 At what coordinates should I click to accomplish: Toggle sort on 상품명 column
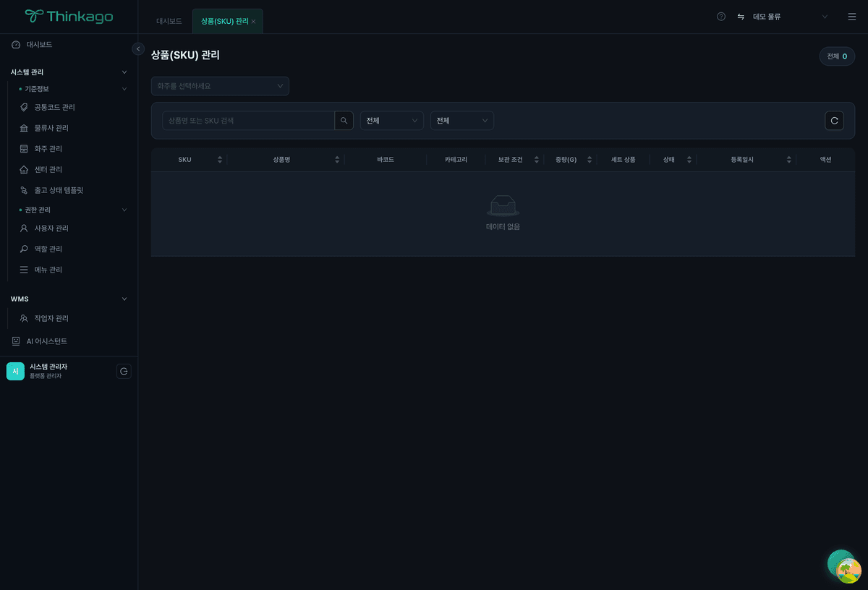click(336, 160)
